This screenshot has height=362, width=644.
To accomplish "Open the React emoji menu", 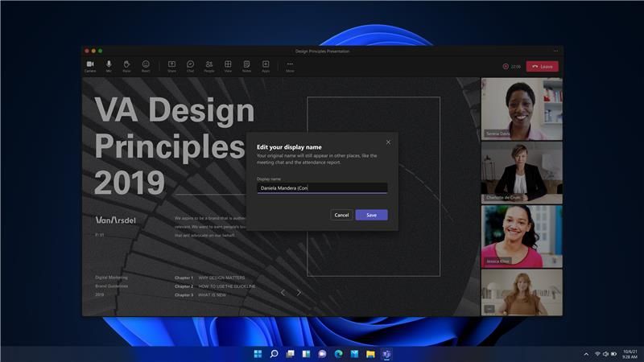I will coord(146,66).
